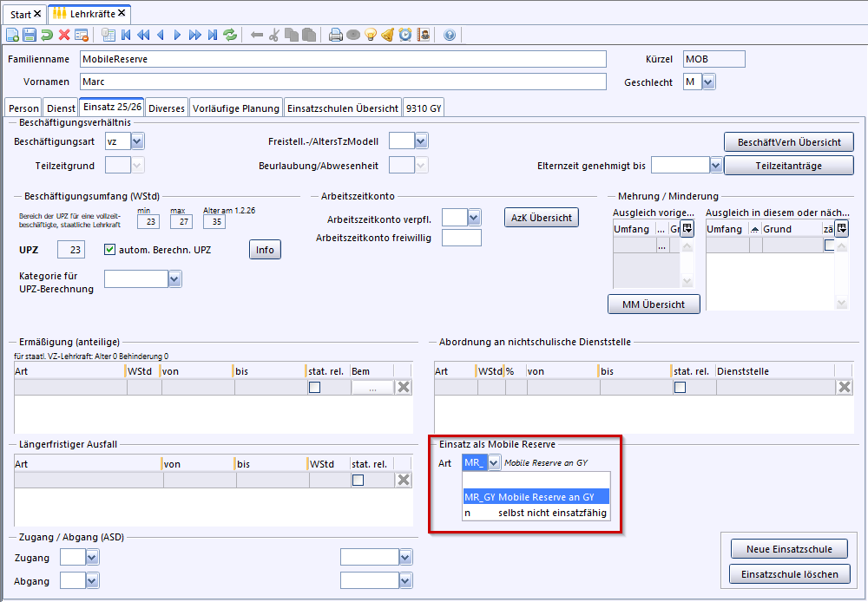Click the MM Übersicht button
Image resolution: width=868 pixels, height=602 pixels.
tap(654, 304)
